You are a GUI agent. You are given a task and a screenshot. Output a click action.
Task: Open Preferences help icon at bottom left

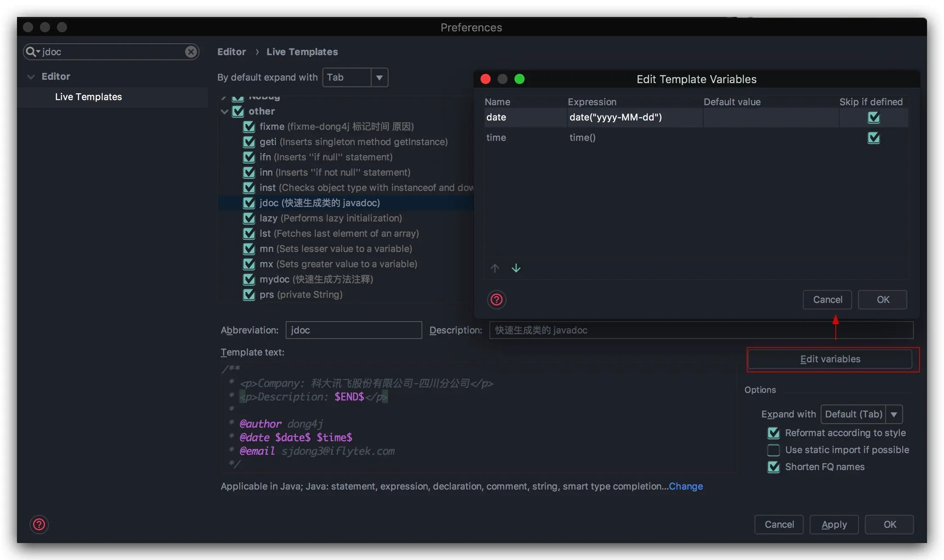pyautogui.click(x=39, y=524)
